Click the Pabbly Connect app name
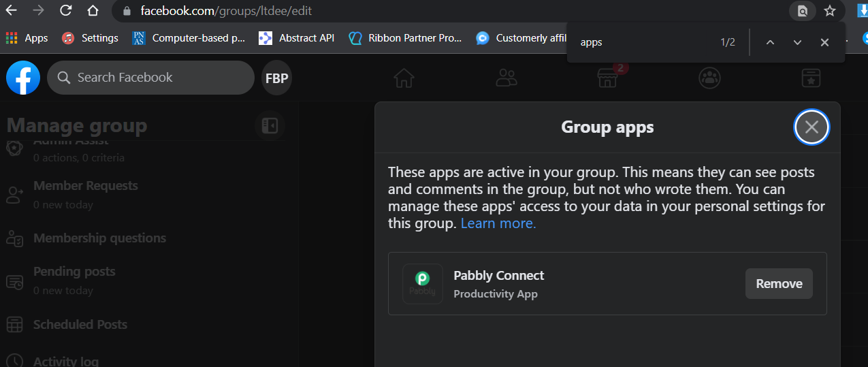The image size is (868, 367). (x=499, y=276)
